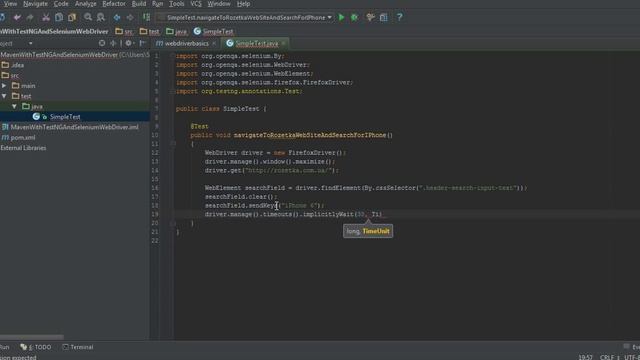Click the Make Project build icon
Viewport: 640px width, 360px height.
click(146, 17)
